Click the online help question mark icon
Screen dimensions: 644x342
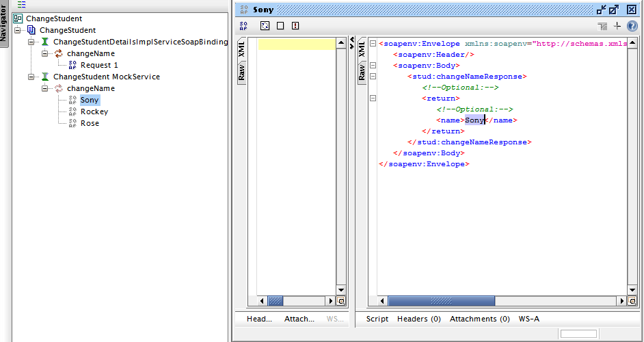click(632, 26)
